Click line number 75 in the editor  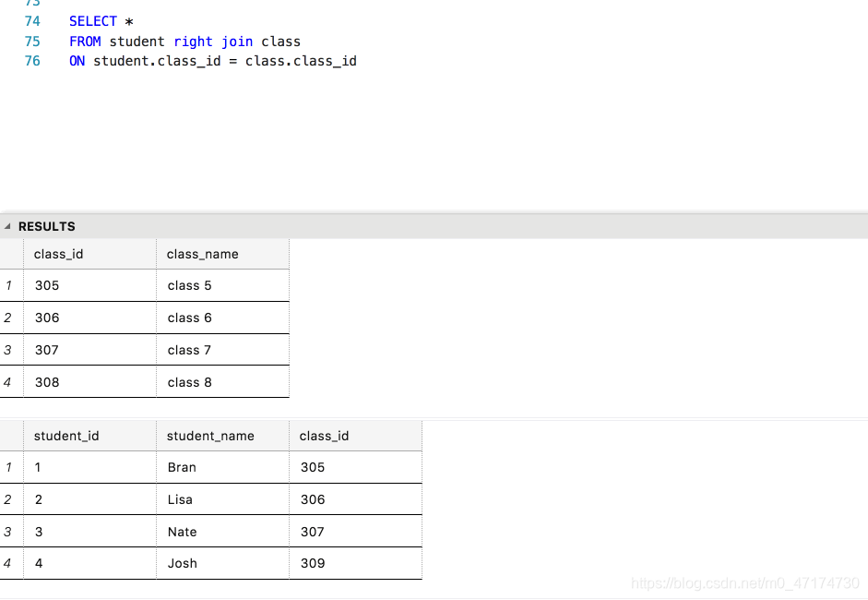[x=32, y=42]
